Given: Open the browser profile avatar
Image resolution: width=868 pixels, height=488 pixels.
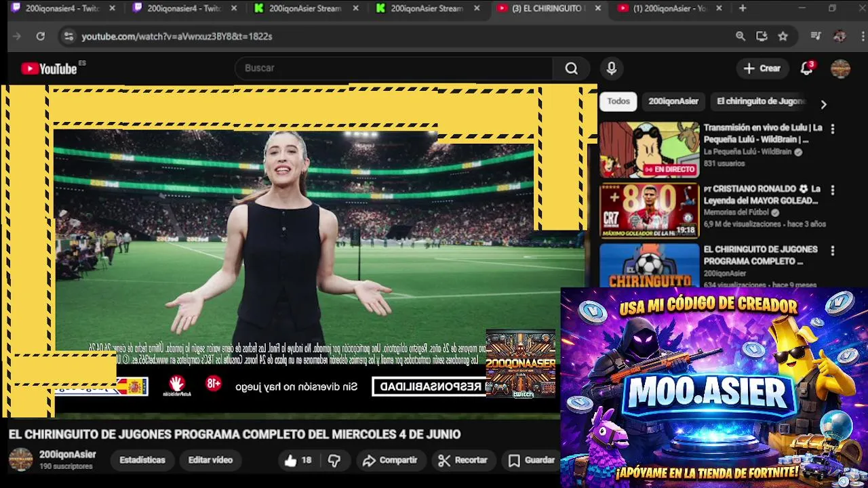Looking at the screenshot, I should (840, 37).
